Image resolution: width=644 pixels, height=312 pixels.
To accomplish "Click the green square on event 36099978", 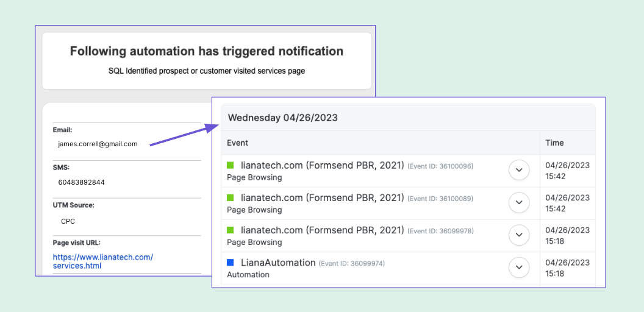I will [231, 230].
